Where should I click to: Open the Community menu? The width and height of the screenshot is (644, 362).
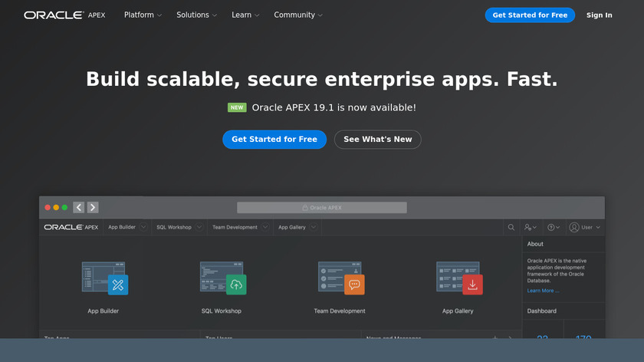298,15
